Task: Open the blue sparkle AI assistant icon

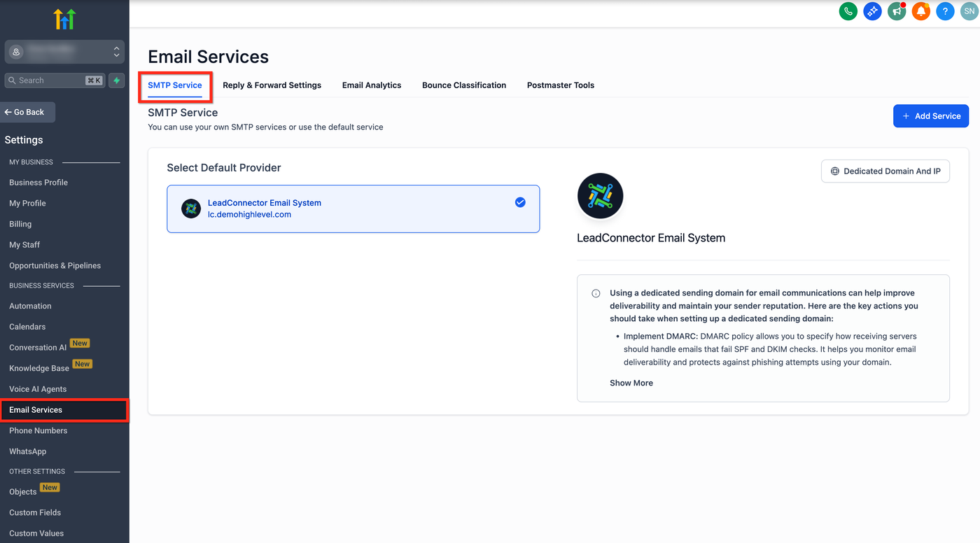Action: [872, 11]
